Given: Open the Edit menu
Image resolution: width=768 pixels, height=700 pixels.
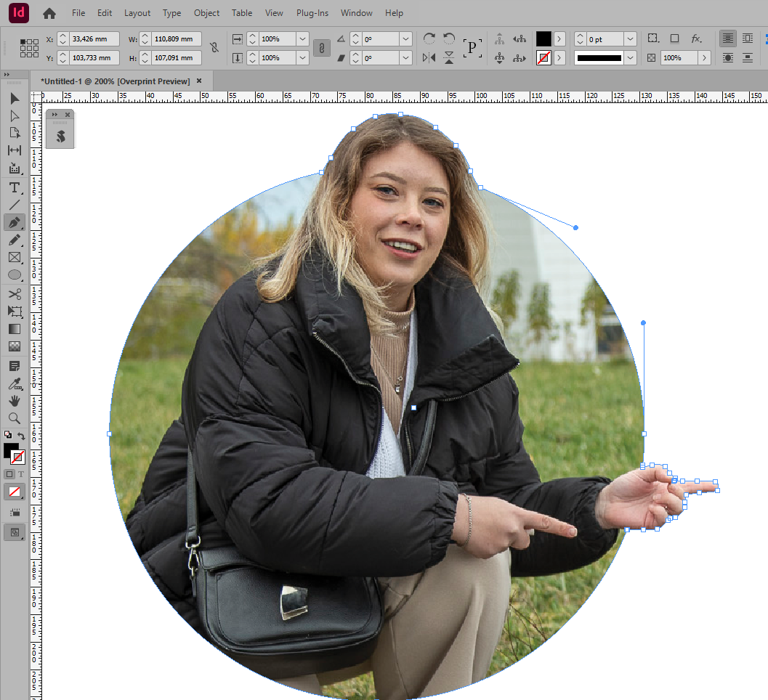Looking at the screenshot, I should (105, 13).
